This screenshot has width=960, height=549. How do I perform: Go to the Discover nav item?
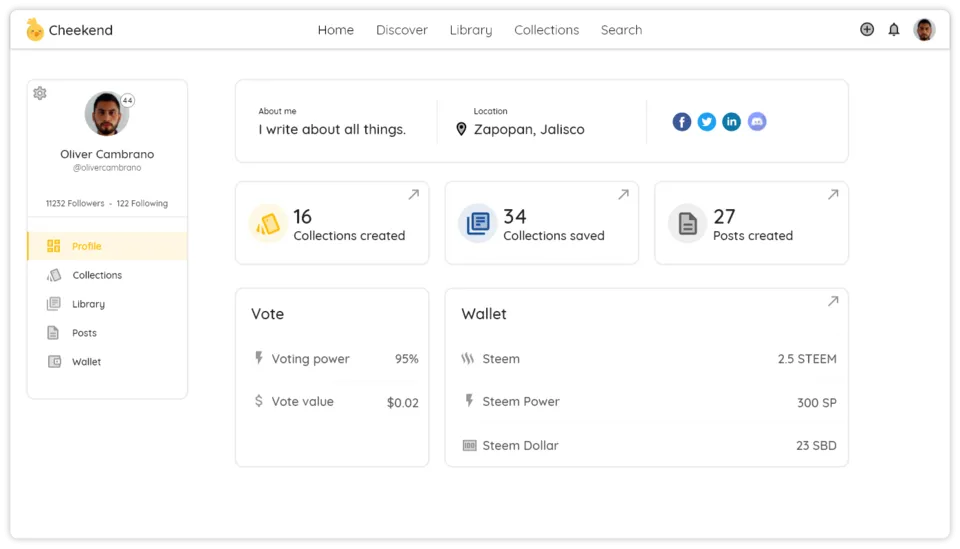click(402, 30)
